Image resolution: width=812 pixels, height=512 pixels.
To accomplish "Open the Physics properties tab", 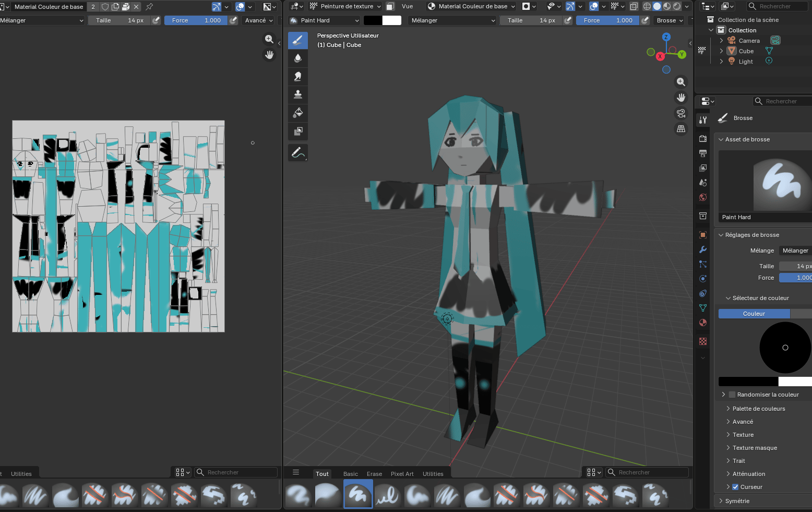I will pyautogui.click(x=703, y=279).
